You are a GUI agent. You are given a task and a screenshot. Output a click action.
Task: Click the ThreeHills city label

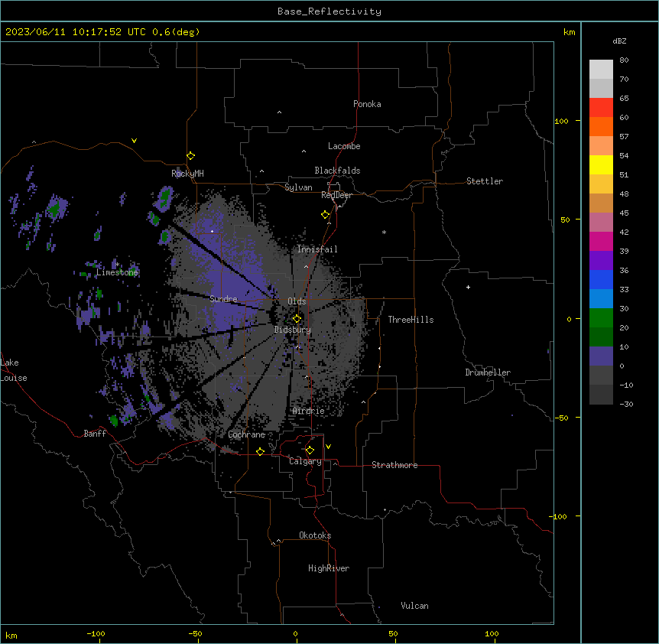tap(411, 320)
